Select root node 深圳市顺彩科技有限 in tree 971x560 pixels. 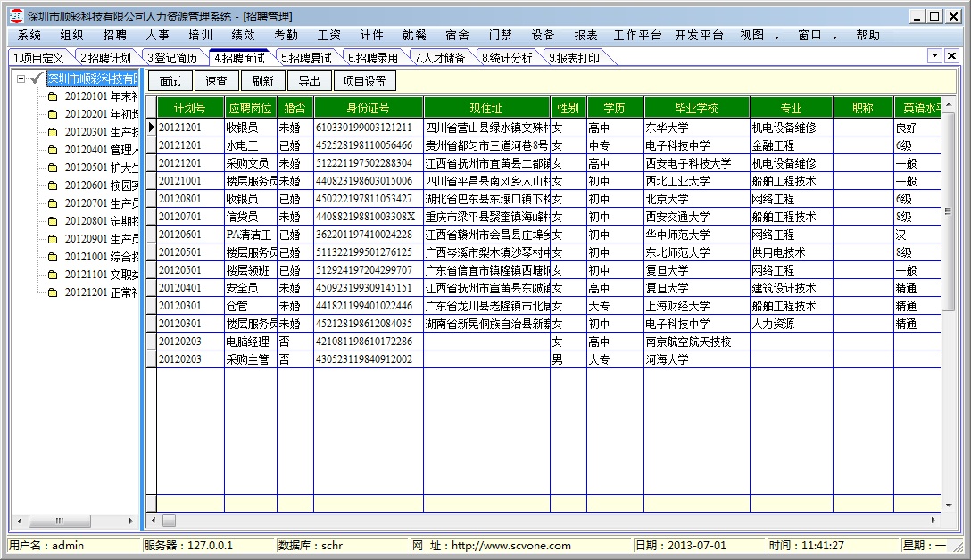pyautogui.click(x=92, y=78)
